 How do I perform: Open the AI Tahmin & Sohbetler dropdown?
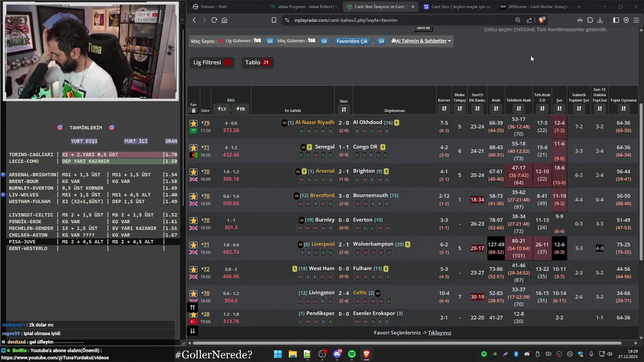coord(421,41)
